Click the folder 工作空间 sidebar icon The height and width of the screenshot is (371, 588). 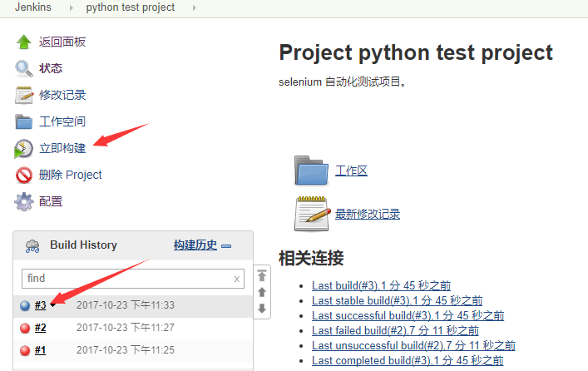[x=24, y=121]
